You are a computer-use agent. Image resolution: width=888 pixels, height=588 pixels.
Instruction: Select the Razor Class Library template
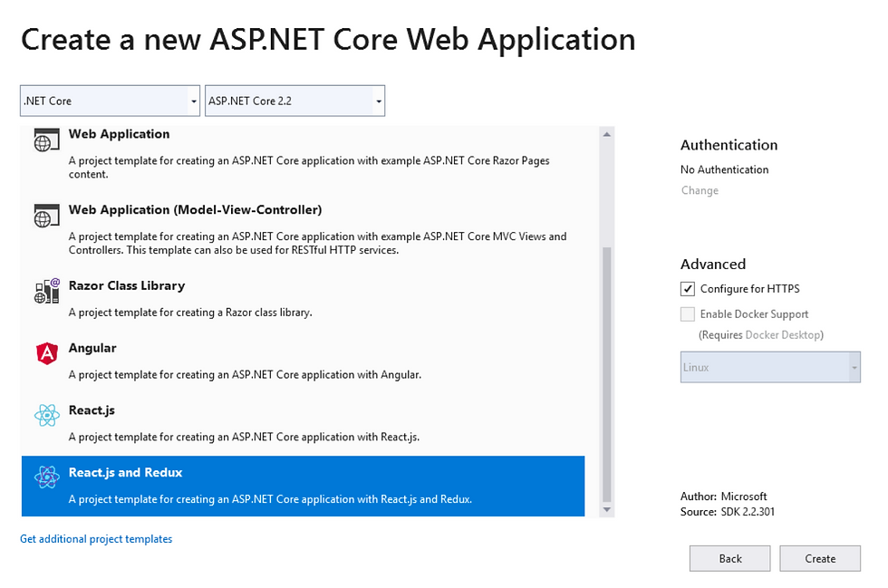(303, 299)
